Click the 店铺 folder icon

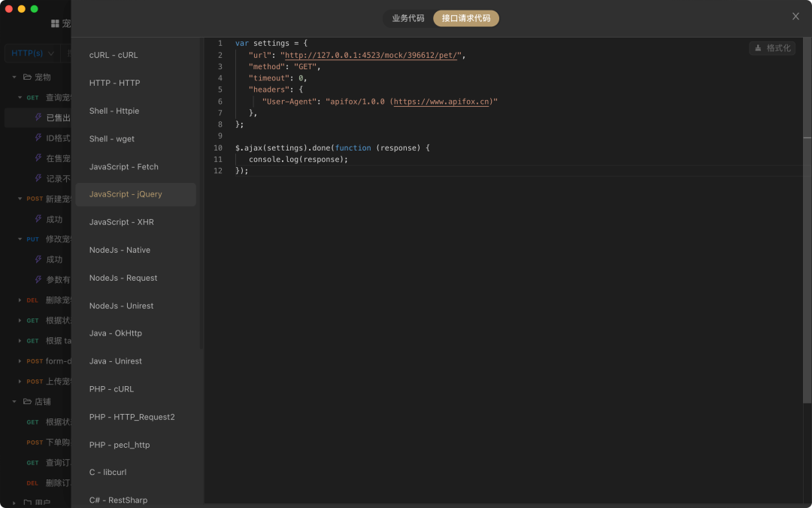[x=28, y=402]
